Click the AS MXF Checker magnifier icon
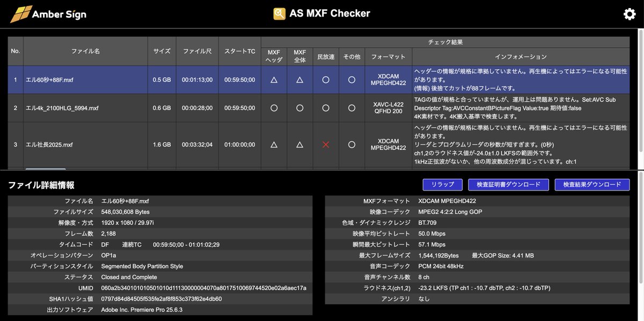 (279, 13)
